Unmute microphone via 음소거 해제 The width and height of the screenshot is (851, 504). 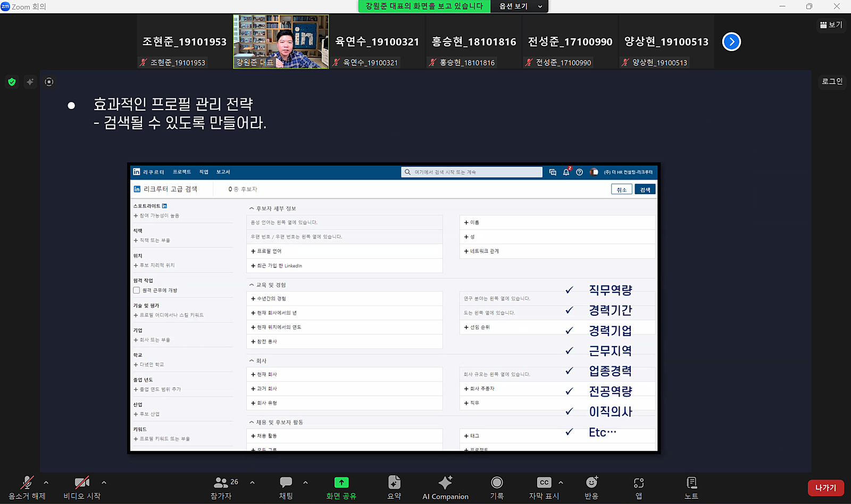(27, 488)
